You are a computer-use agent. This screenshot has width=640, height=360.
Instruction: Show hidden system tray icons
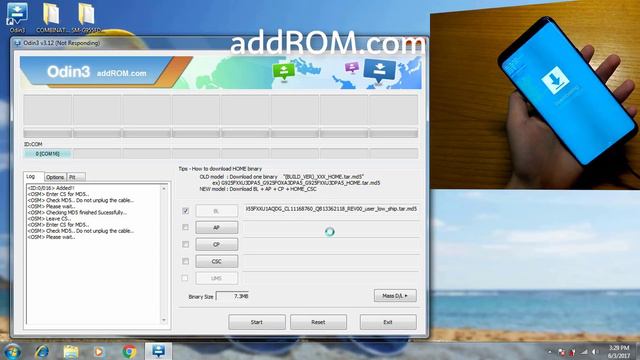pyautogui.click(x=549, y=352)
